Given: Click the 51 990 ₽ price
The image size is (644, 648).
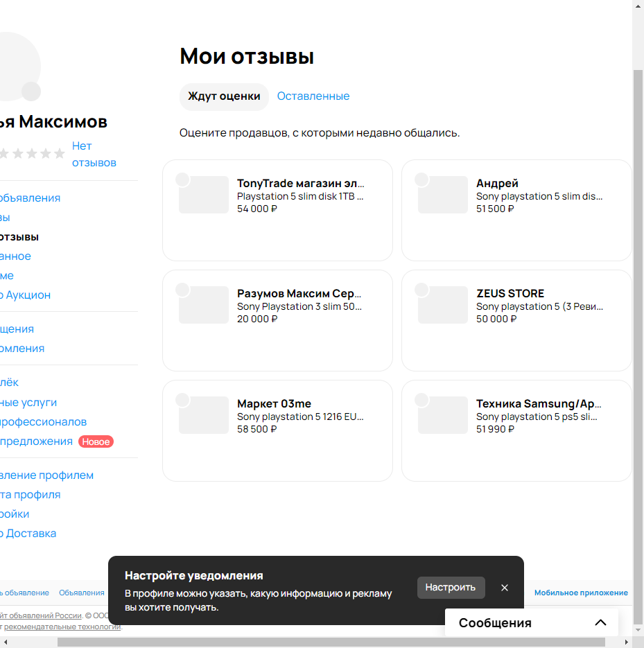Looking at the screenshot, I should pyautogui.click(x=495, y=429).
